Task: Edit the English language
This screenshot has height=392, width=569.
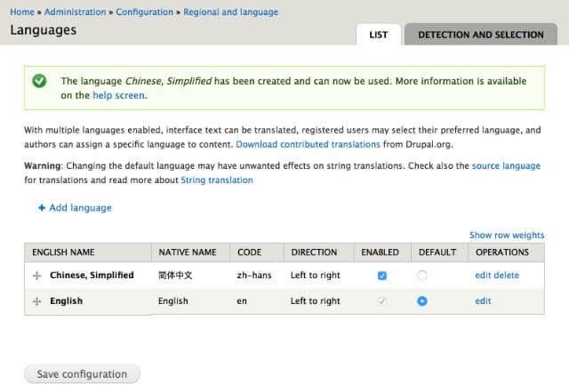Action: [x=483, y=301]
